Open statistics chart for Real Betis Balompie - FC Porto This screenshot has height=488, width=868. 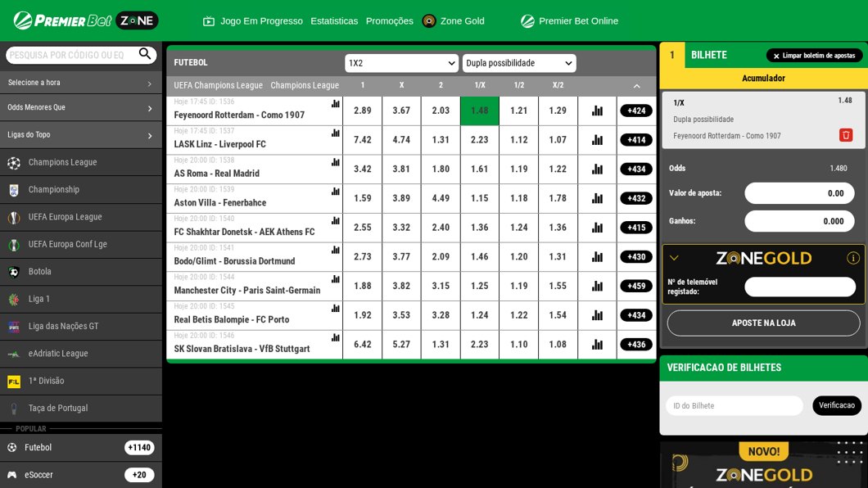(597, 315)
